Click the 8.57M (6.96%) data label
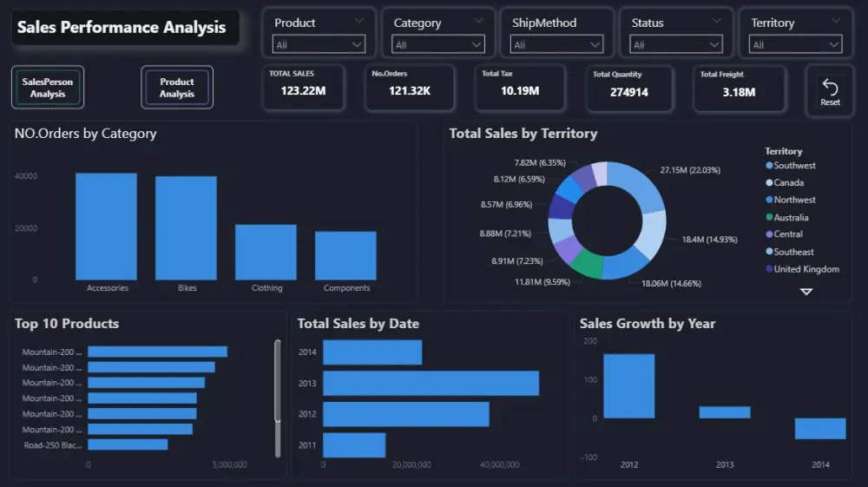Screen dimensions: 868x487 [506, 204]
